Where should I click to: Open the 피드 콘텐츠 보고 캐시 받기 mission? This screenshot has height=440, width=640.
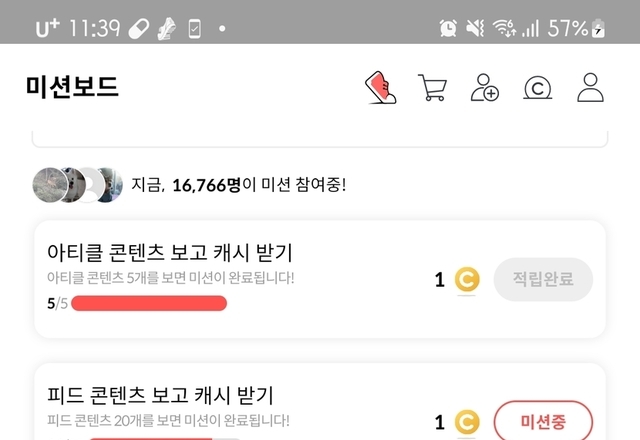pyautogui.click(x=160, y=395)
